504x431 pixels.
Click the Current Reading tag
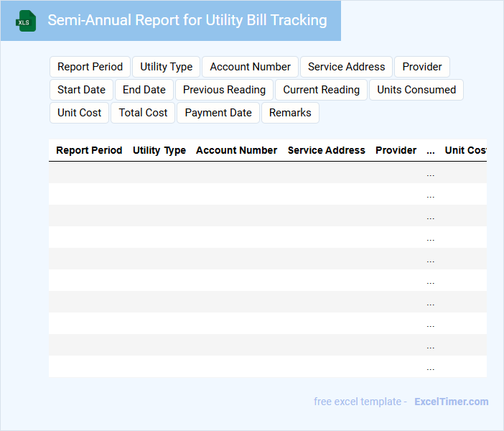(321, 90)
